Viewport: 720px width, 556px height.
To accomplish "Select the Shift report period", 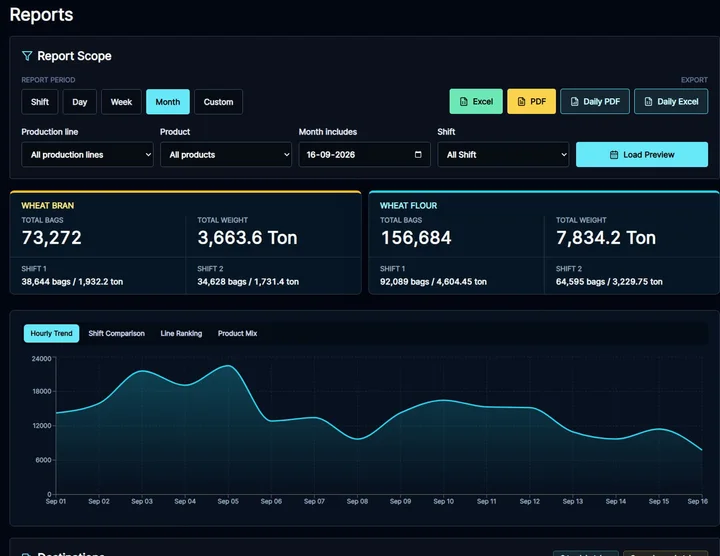I will [x=40, y=102].
